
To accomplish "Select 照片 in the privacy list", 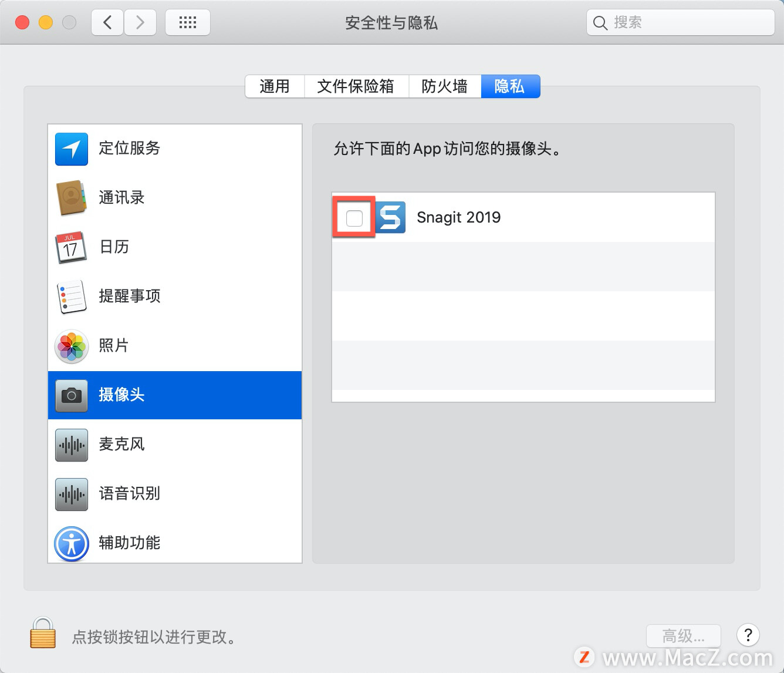I will (x=175, y=346).
